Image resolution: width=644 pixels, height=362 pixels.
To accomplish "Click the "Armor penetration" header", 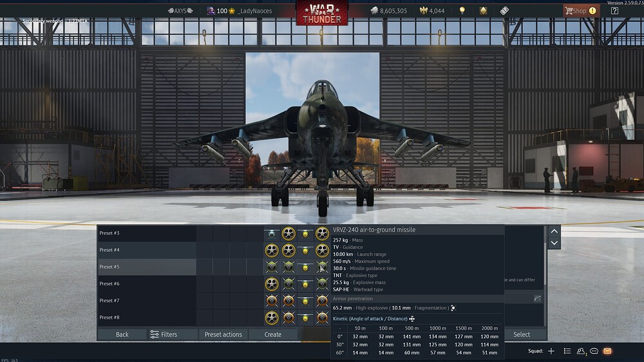I will [353, 299].
